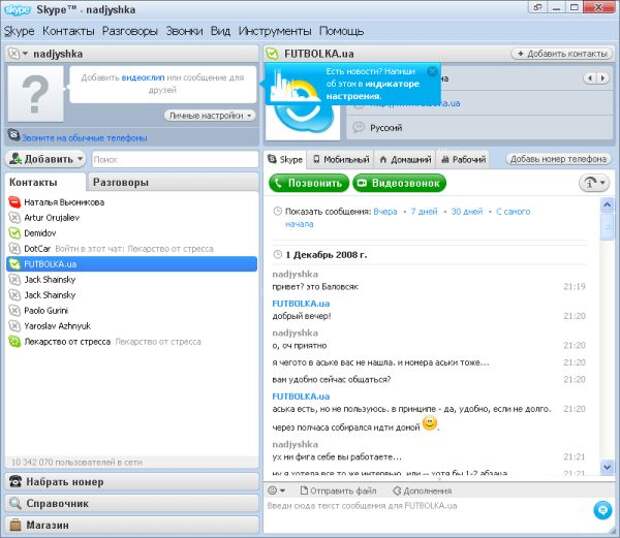Close the blue mood indicator tooltip

click(x=432, y=71)
